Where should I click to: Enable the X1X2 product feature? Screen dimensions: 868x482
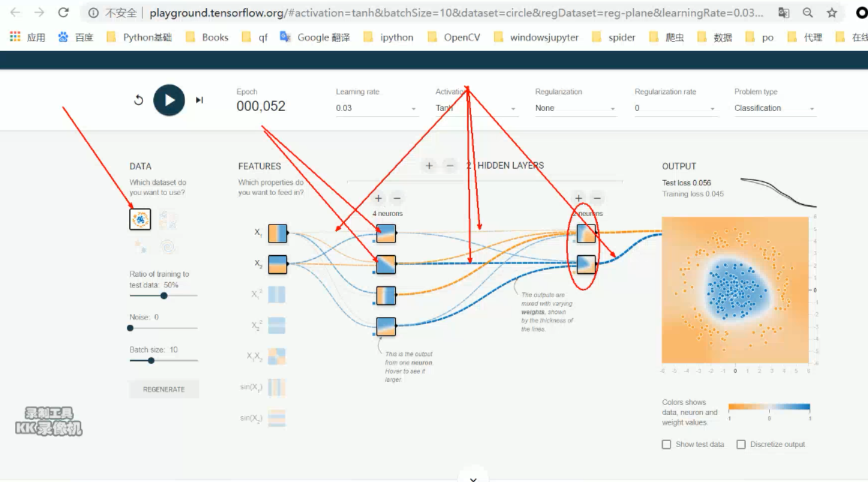(x=277, y=357)
